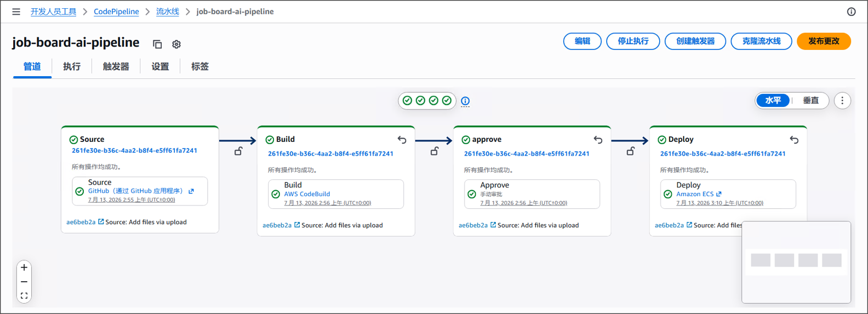The width and height of the screenshot is (868, 314).
Task: Select the 执行 tab
Action: pos(72,67)
